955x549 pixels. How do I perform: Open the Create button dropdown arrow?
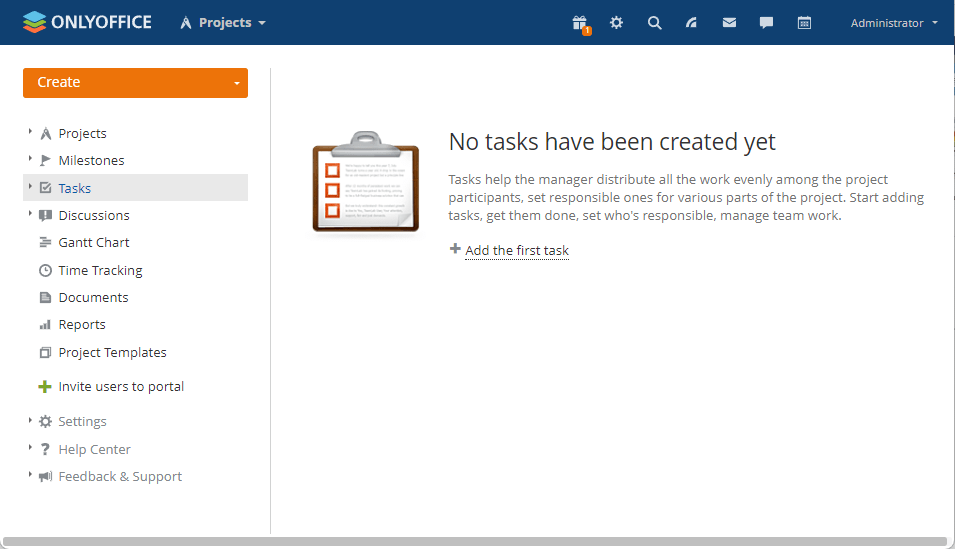click(237, 83)
